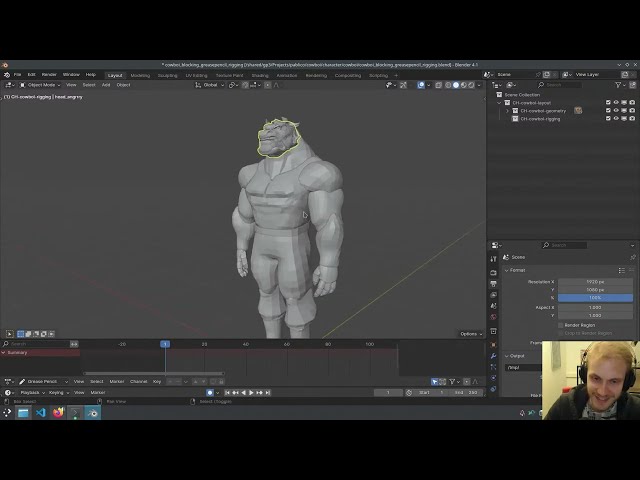Open the dope sheet Channel menu

pos(138,382)
